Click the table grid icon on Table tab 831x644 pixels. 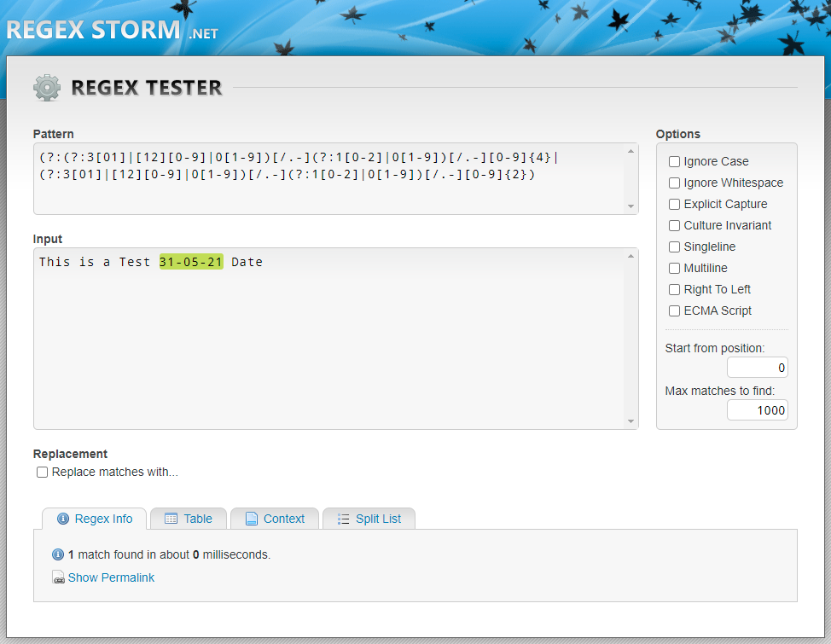pos(171,519)
